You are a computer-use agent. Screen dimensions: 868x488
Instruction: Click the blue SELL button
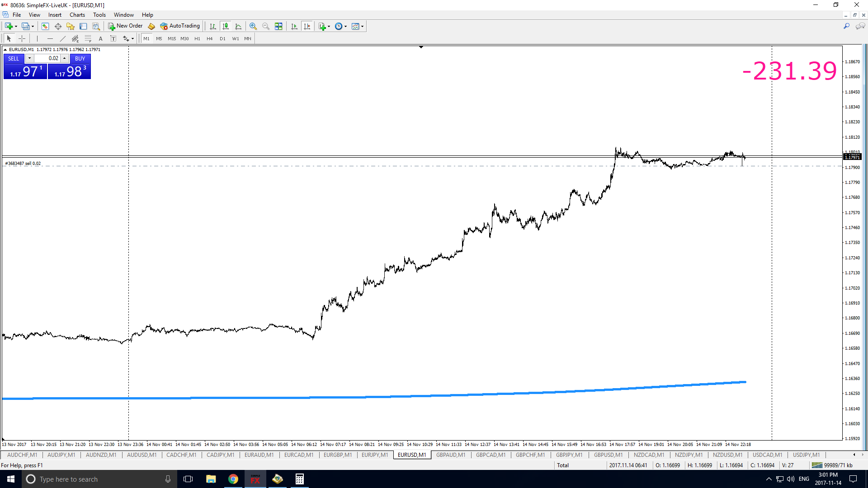14,58
